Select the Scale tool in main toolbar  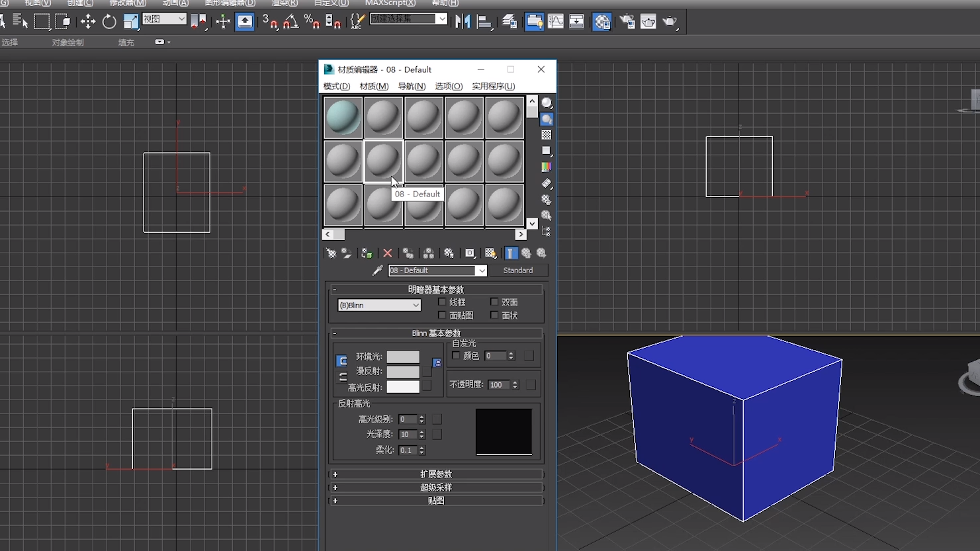[131, 22]
